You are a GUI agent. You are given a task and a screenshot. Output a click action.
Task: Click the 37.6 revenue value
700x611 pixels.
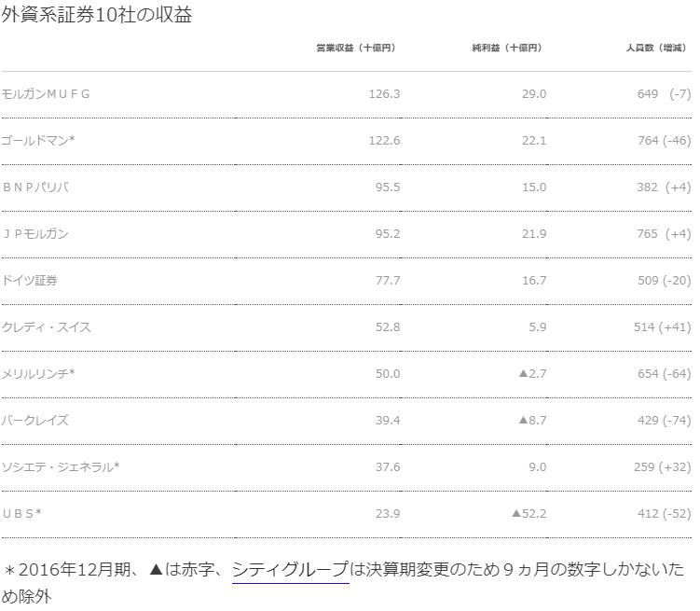click(x=388, y=467)
